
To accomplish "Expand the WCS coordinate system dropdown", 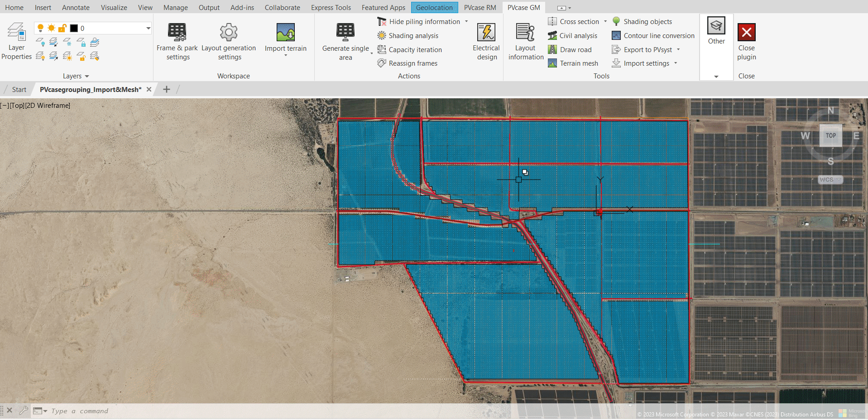I will tap(839, 180).
